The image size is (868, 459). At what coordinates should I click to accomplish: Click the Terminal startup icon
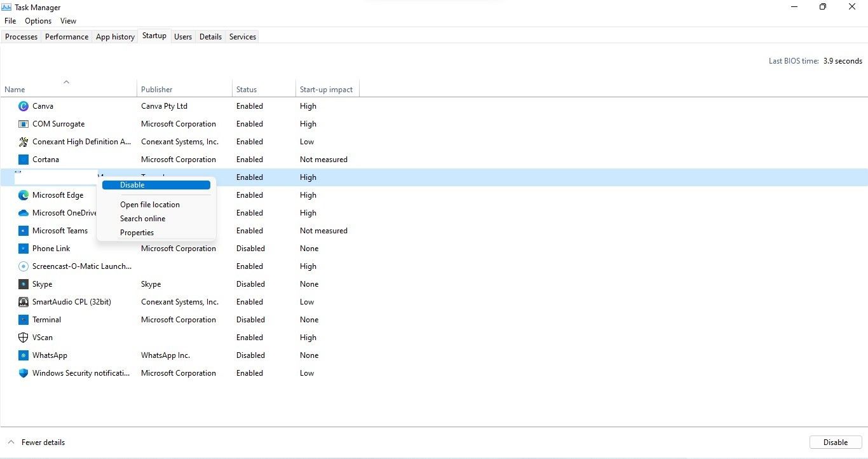pyautogui.click(x=24, y=320)
